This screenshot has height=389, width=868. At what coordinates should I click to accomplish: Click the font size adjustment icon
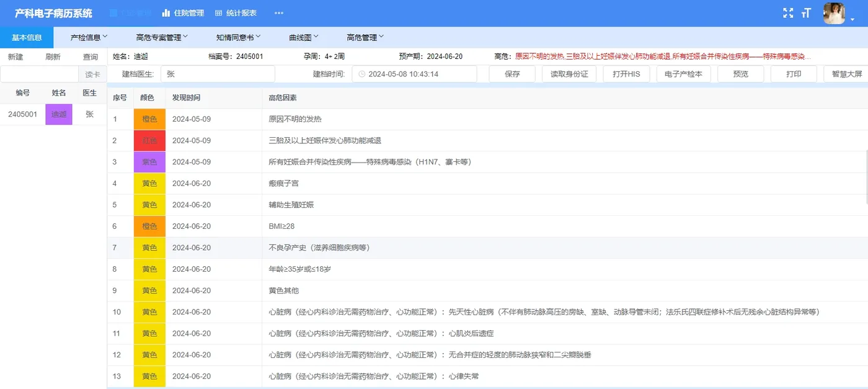(x=806, y=12)
